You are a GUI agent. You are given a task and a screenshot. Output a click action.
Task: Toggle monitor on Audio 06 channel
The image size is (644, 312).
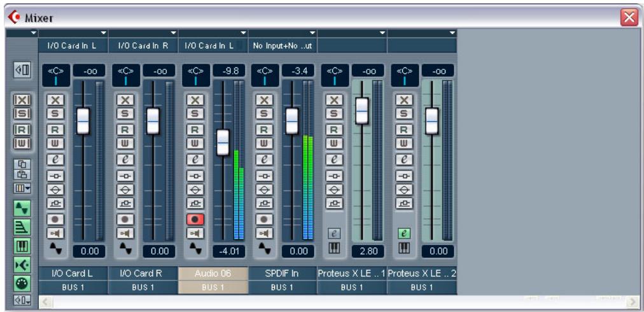pyautogui.click(x=195, y=233)
